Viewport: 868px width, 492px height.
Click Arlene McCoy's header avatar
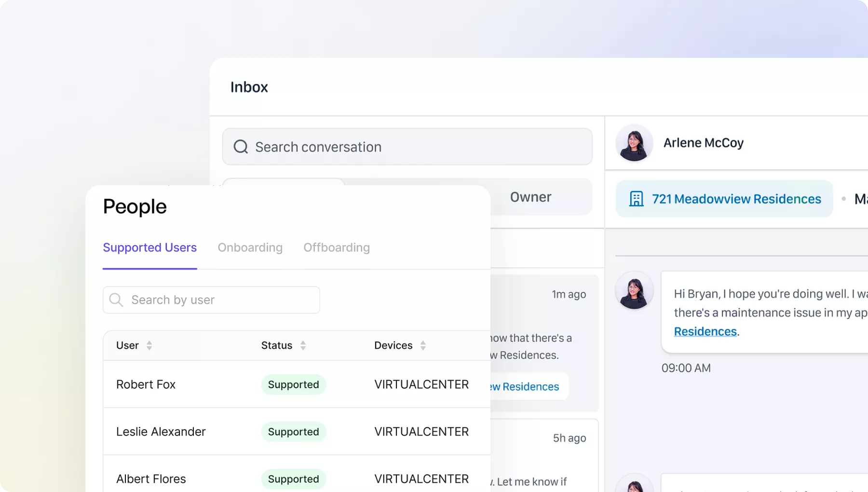click(x=634, y=143)
